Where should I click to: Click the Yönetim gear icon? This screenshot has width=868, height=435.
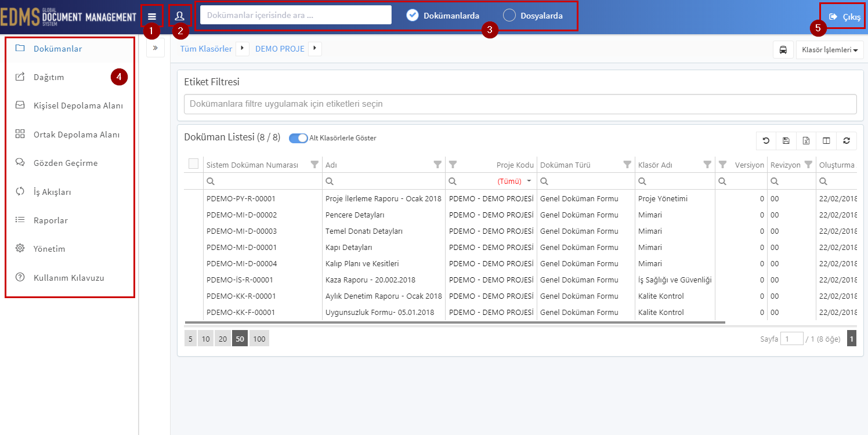(20, 248)
